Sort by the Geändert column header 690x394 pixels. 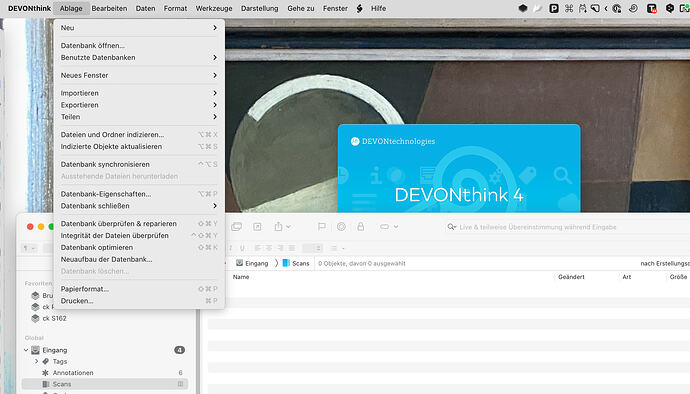click(571, 277)
